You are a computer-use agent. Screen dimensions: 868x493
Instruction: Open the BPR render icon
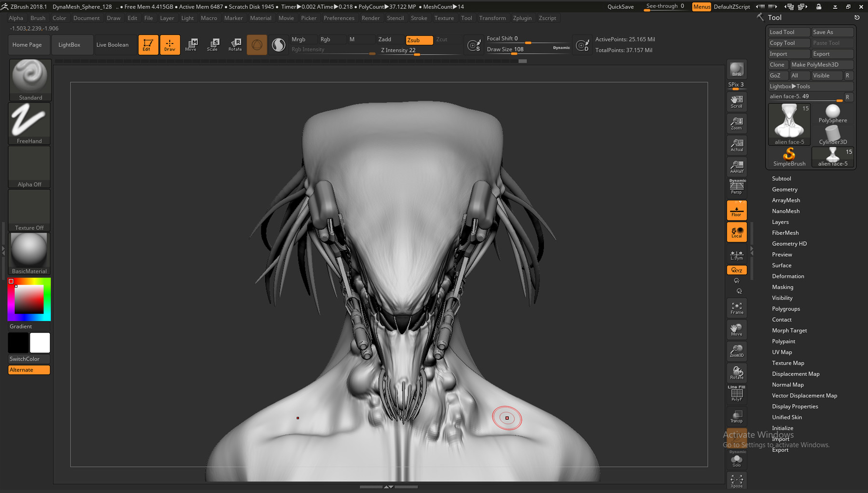(736, 70)
